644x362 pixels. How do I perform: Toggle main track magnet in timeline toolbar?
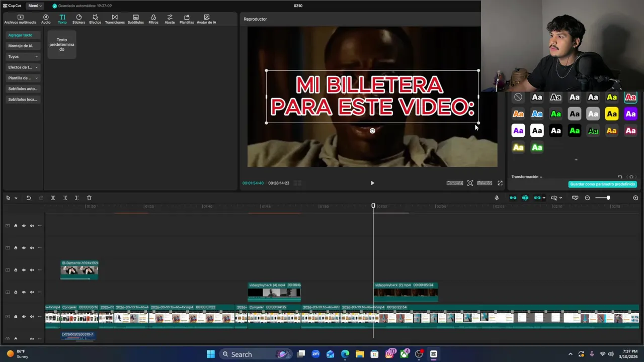[513, 198]
